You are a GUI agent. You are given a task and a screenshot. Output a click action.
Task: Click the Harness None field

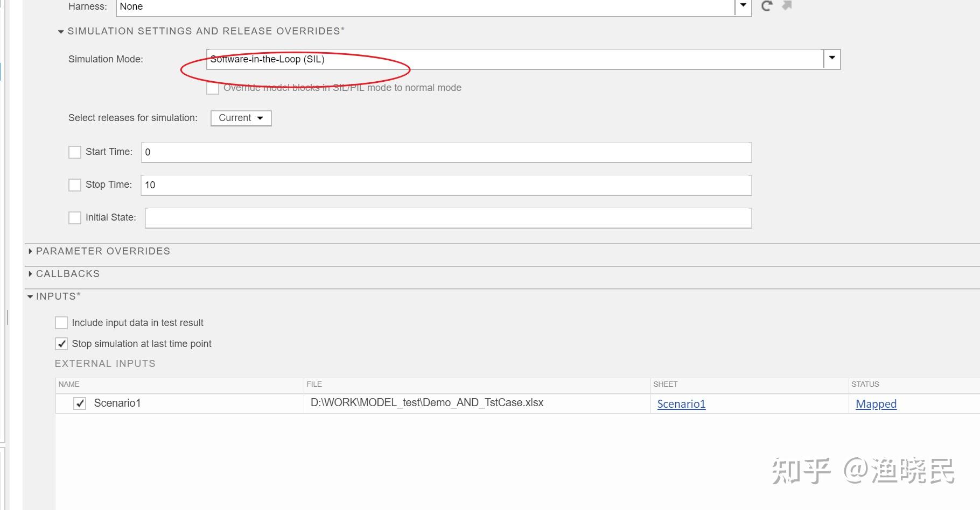(425, 7)
